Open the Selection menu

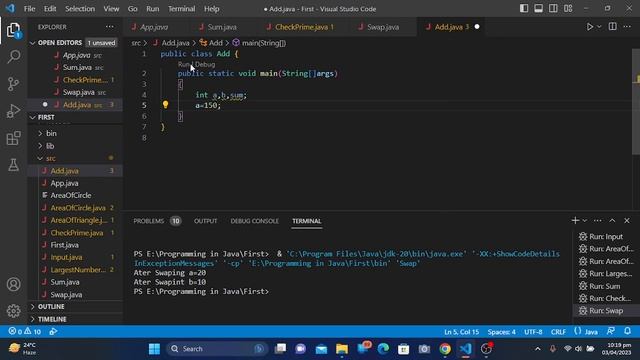[80, 9]
